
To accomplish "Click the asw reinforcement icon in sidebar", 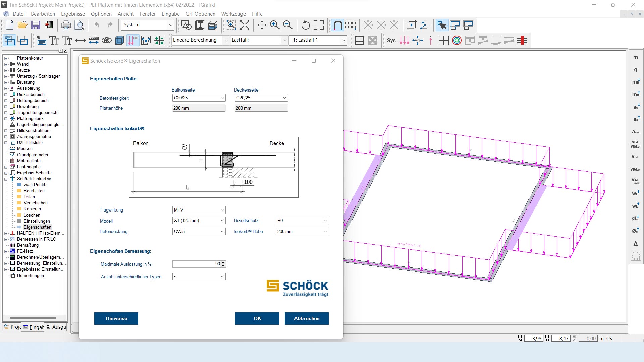I will click(x=636, y=132).
